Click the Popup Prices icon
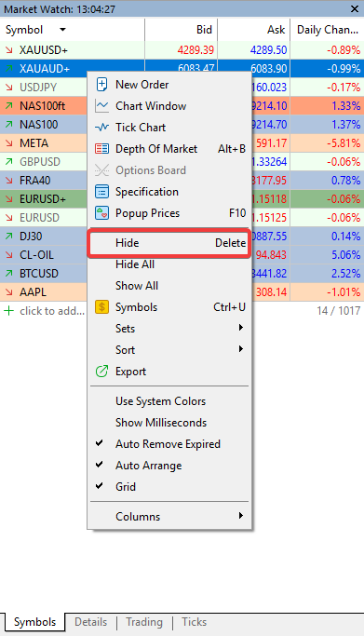Image resolution: width=364 pixels, height=636 pixels. pos(101,213)
